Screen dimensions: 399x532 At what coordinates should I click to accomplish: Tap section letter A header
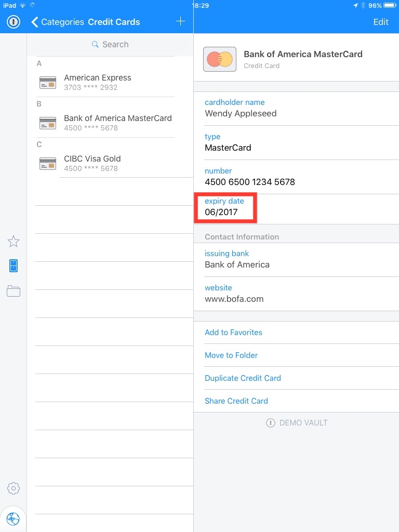click(x=39, y=63)
